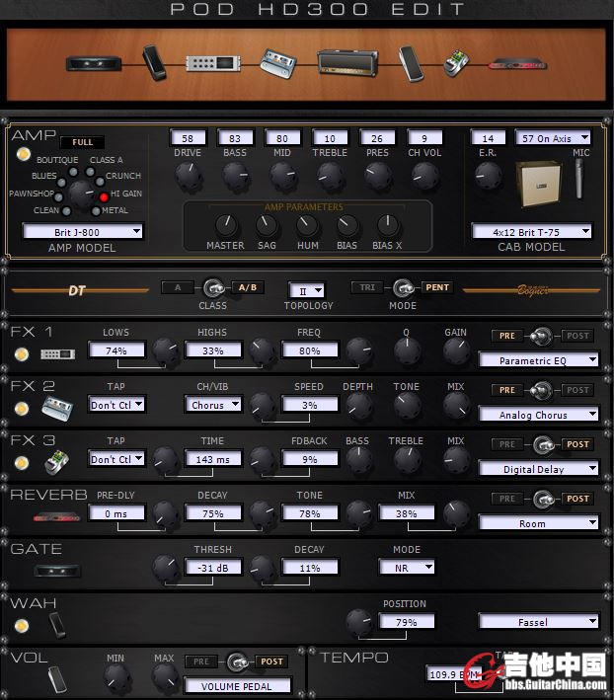
Task: Toggle the FX 2 on/off light
Action: pos(22,409)
